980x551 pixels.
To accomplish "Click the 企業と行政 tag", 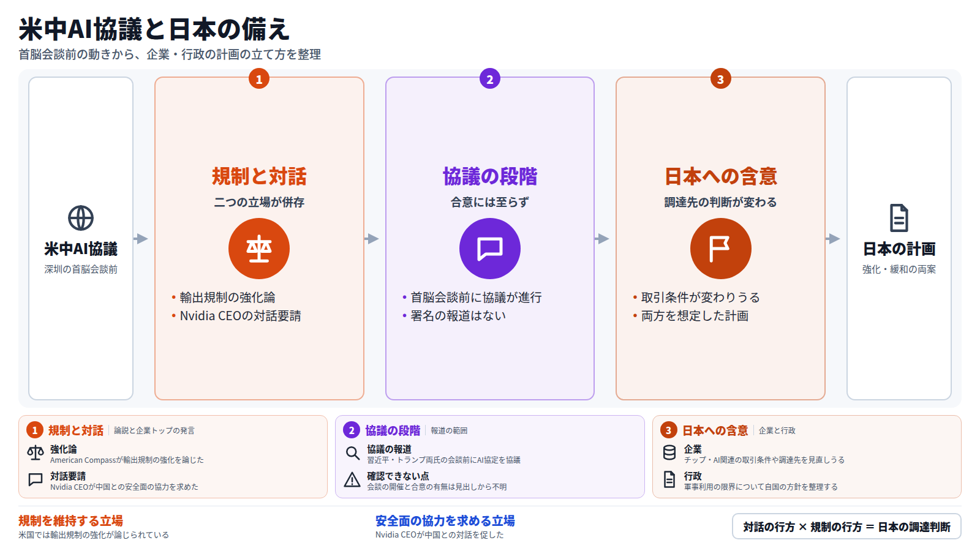I will 777,431.
